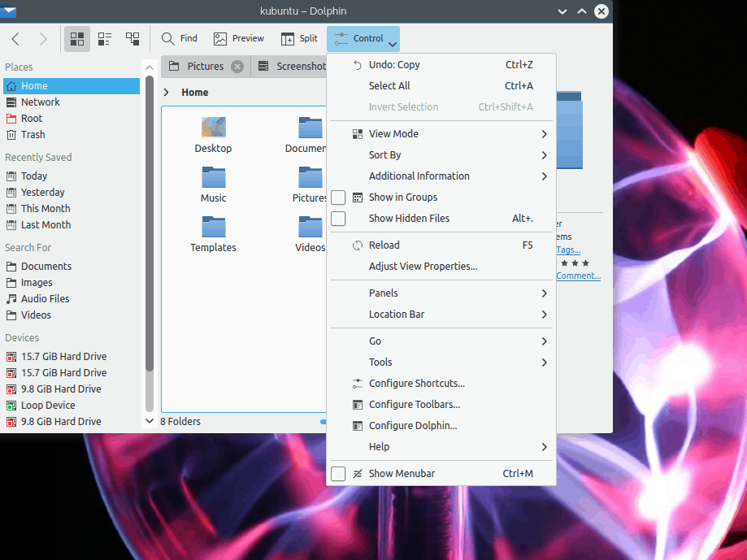This screenshot has height=560, width=747.
Task: Open the Desktop folder icon
Action: coord(214,127)
